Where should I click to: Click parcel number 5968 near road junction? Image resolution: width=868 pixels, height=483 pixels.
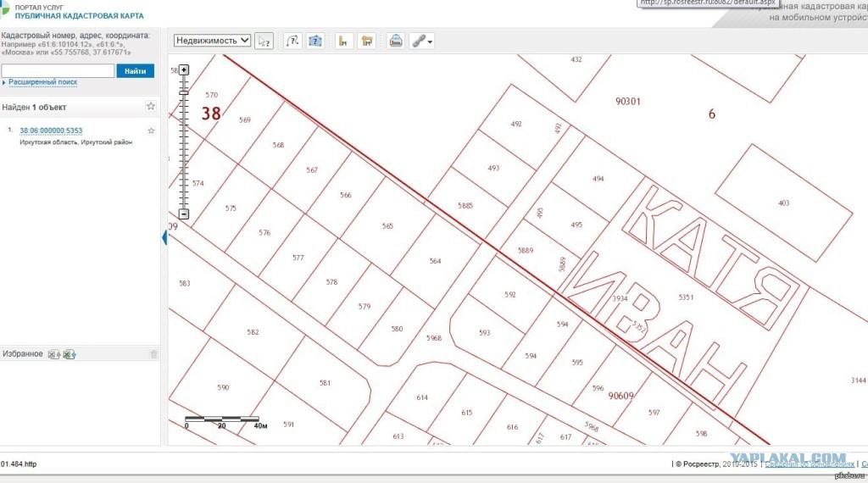point(434,338)
